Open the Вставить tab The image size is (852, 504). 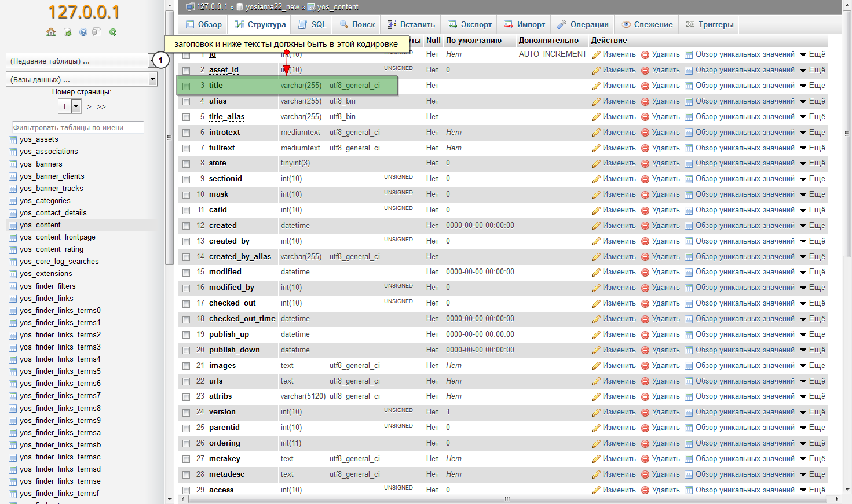point(411,24)
